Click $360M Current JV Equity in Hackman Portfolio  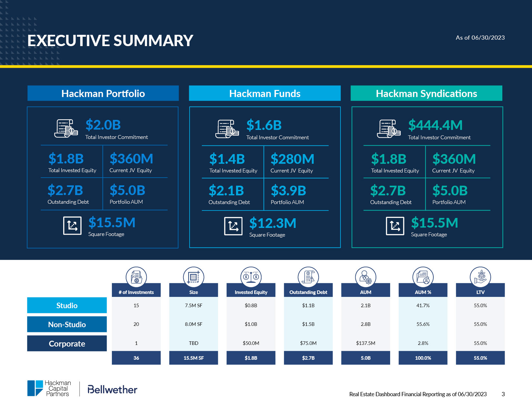tap(131, 159)
